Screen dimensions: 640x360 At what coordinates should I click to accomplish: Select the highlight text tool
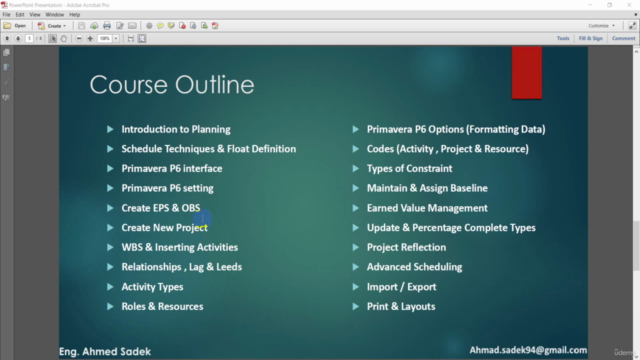[x=171, y=26]
